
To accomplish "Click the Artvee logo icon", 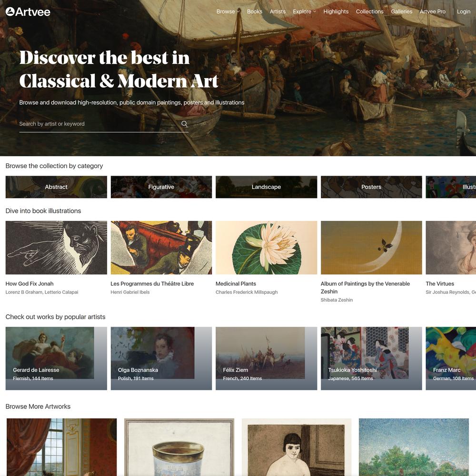I will [10, 11].
